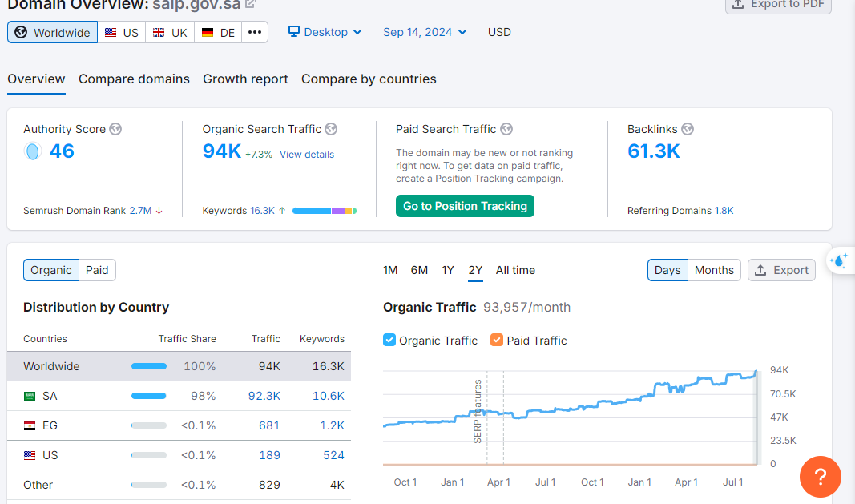
Task: Switch to the Compare domains tab
Action: pos(134,79)
